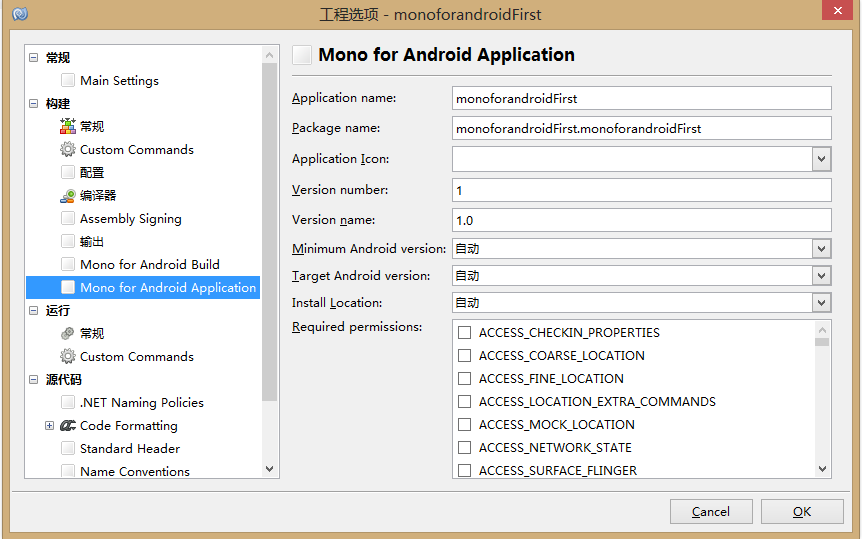
Task: Click the 编译器 compiler icon
Action: pos(68,196)
